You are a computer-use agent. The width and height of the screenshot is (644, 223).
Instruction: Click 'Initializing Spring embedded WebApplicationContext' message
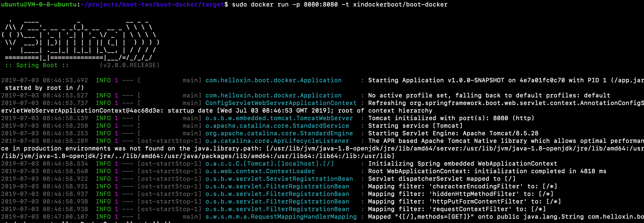[463, 164]
